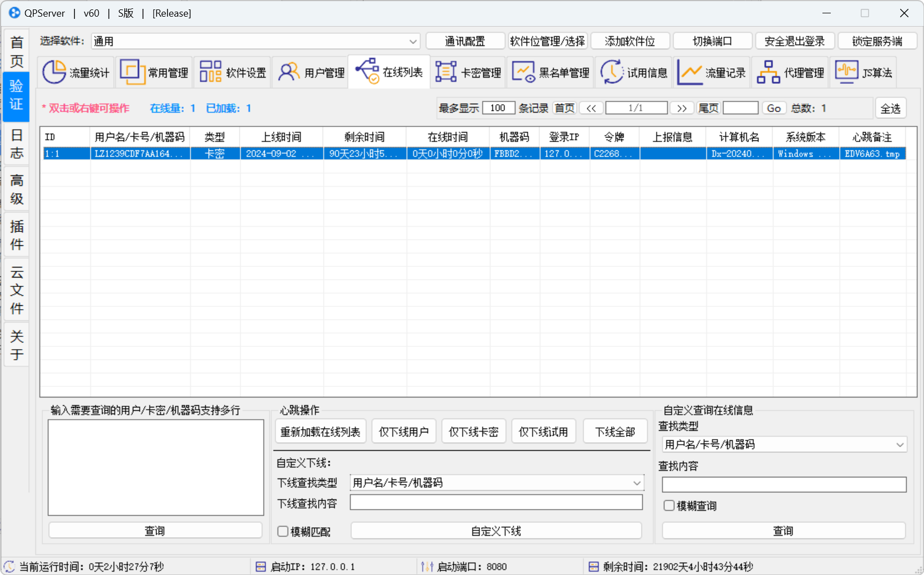This screenshot has height=575, width=924.
Task: Open the JS算法 algorithm panel
Action: pos(864,72)
